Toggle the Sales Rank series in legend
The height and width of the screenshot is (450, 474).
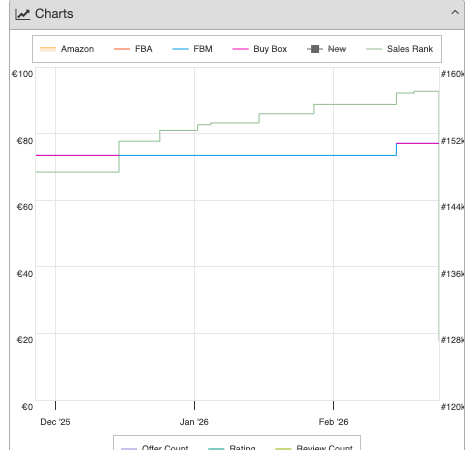click(400, 49)
